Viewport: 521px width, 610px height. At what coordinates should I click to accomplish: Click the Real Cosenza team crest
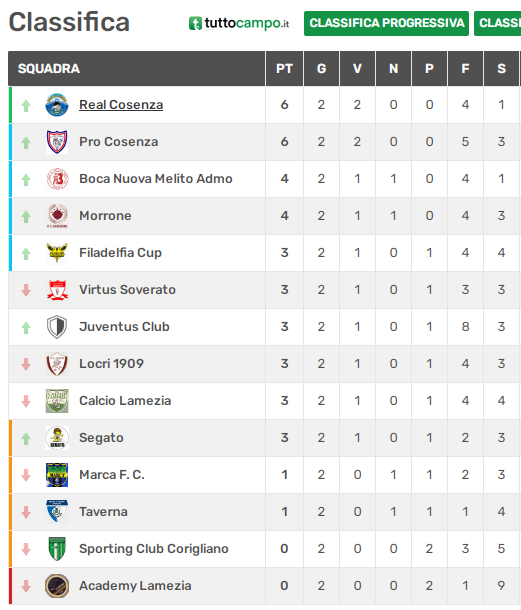coord(57,105)
